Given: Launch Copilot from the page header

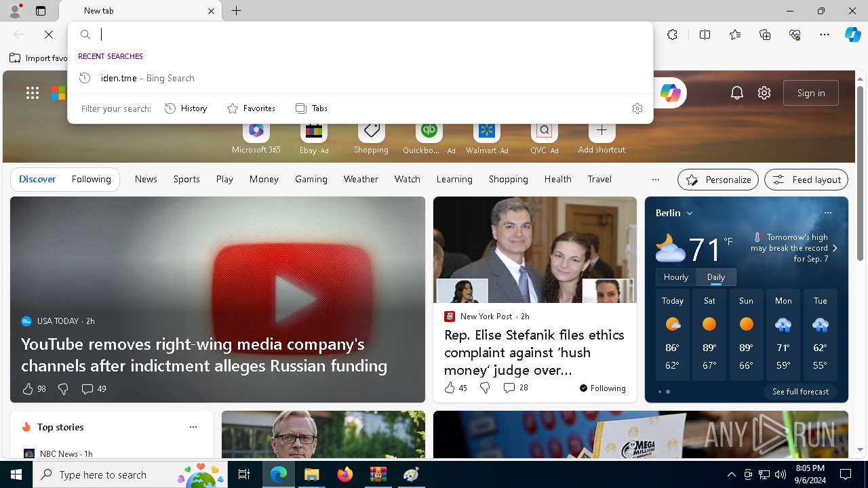Looking at the screenshot, I should coord(670,93).
